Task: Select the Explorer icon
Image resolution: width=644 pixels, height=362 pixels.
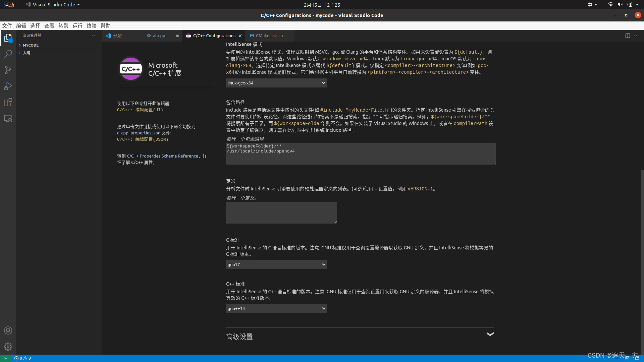Action: click(8, 38)
